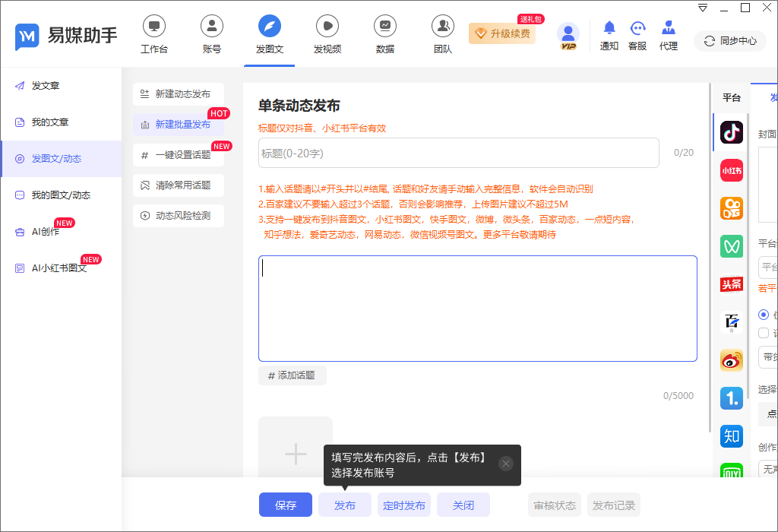Viewport: 778px width, 532px height.
Task: Select the 知乎 platform icon
Action: click(732, 436)
